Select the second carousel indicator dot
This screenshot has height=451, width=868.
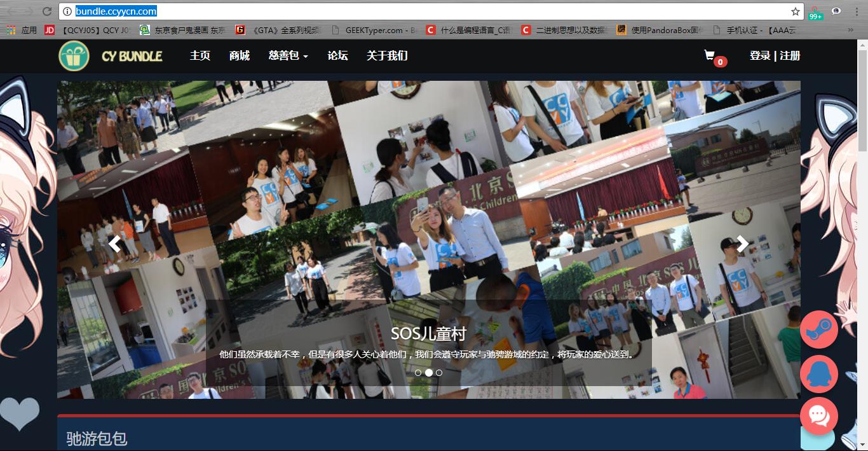click(428, 373)
